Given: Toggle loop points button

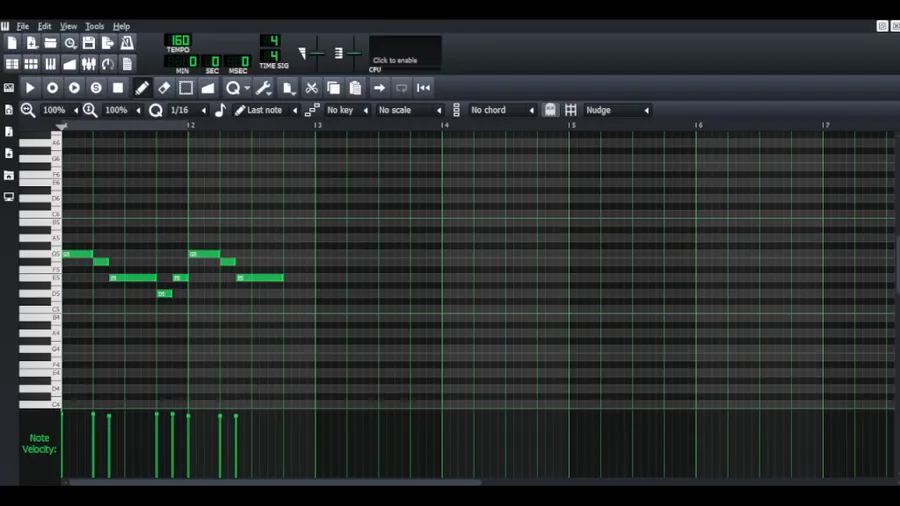Looking at the screenshot, I should (401, 88).
